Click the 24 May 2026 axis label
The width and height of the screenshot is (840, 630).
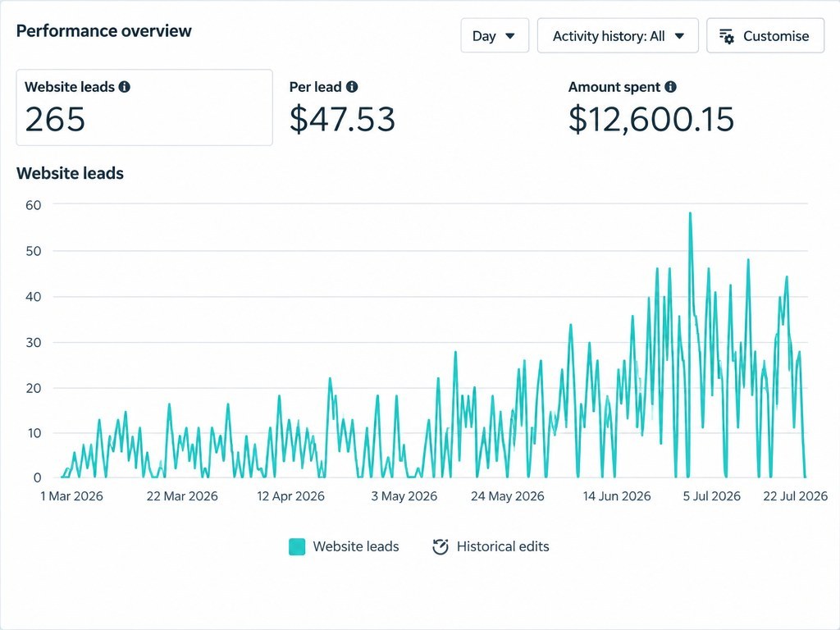[x=507, y=496]
